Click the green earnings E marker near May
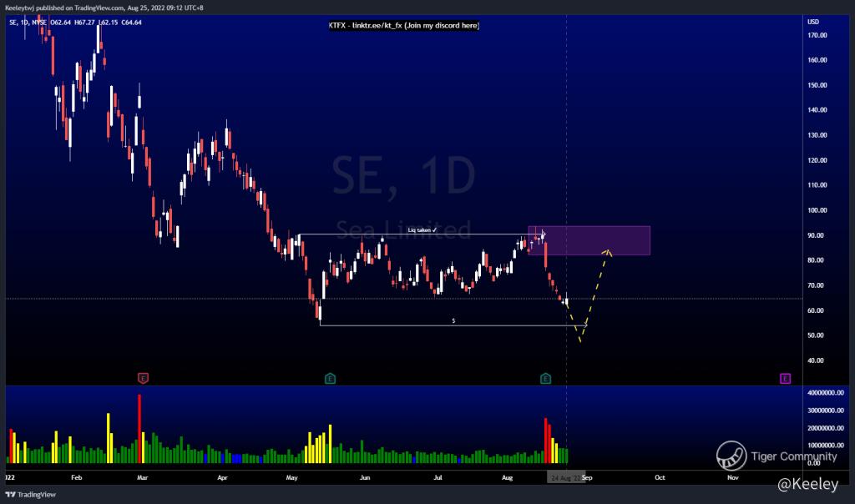This screenshot has width=855, height=504. point(330,378)
